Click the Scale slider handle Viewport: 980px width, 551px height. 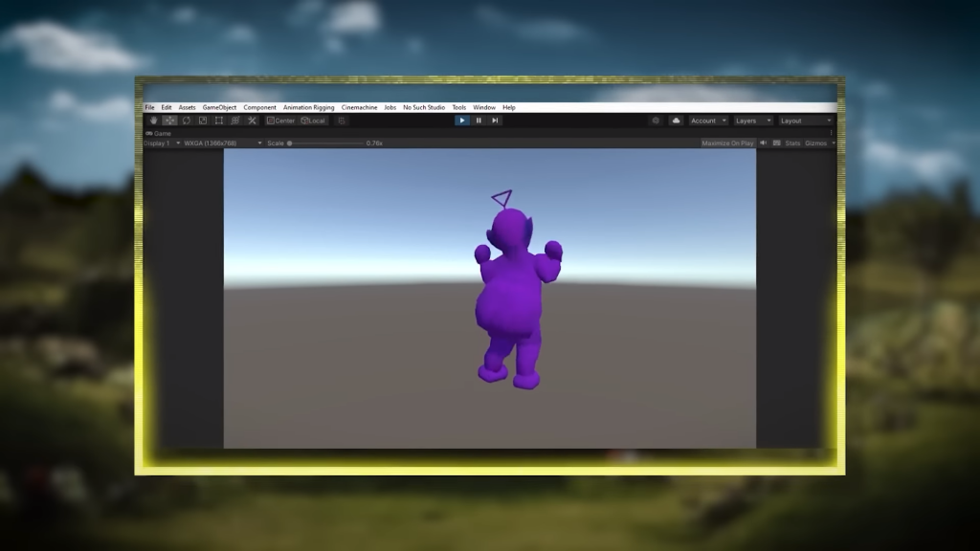click(x=290, y=143)
